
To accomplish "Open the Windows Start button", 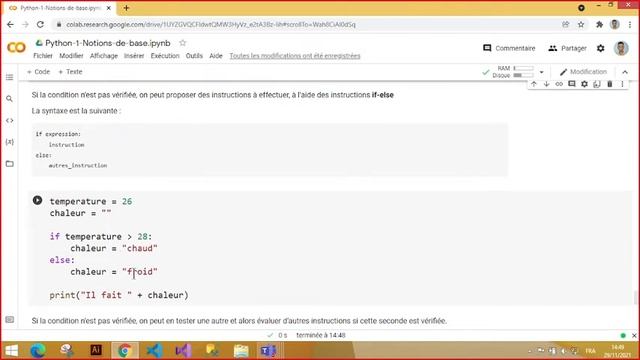I will click(x=11, y=351).
